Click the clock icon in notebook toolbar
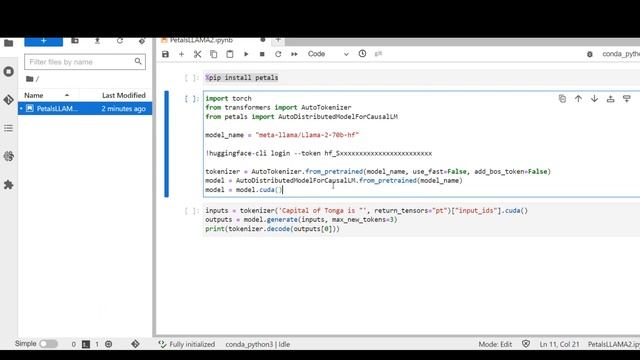 tap(362, 53)
